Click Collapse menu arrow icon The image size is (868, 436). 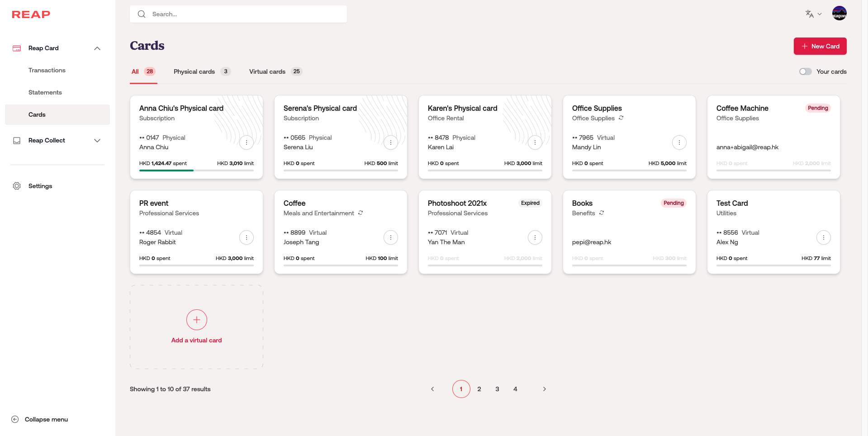coord(15,419)
